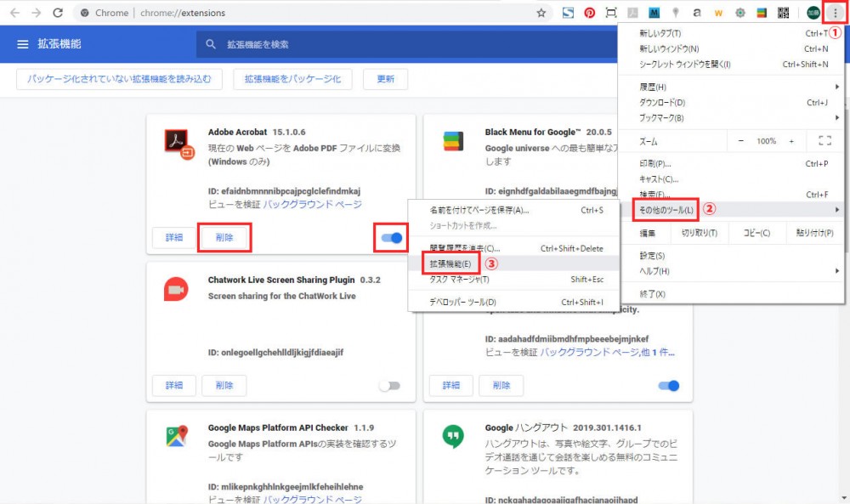Click コピー(C) in the edit row

[756, 233]
